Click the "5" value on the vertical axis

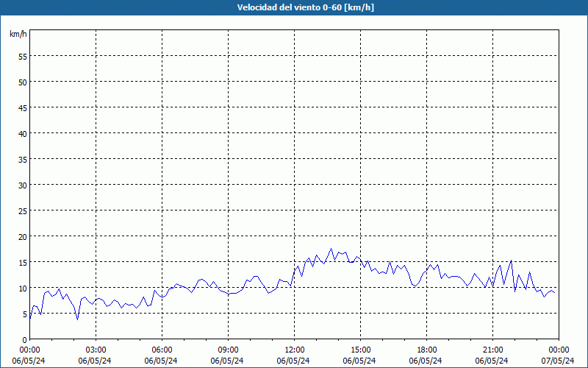pos(25,314)
